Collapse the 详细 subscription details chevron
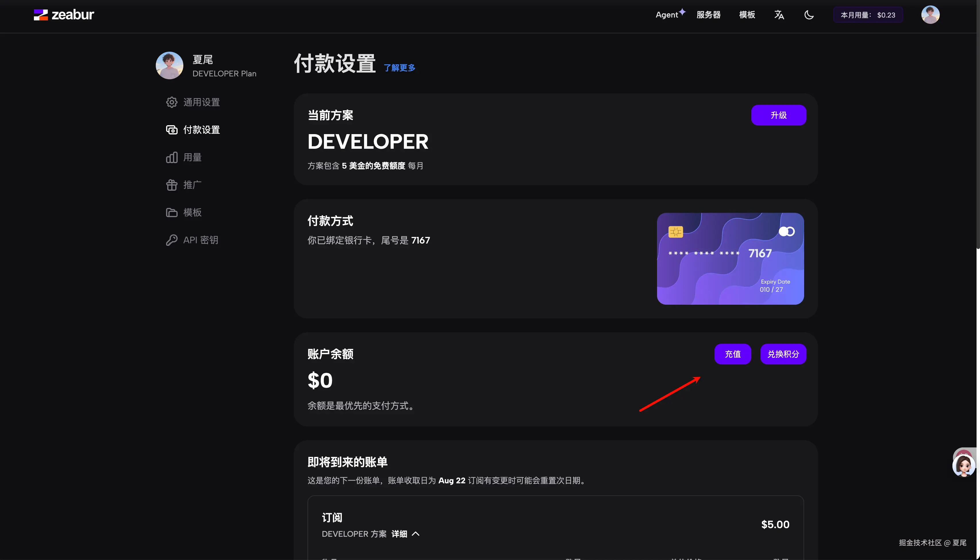 click(415, 534)
